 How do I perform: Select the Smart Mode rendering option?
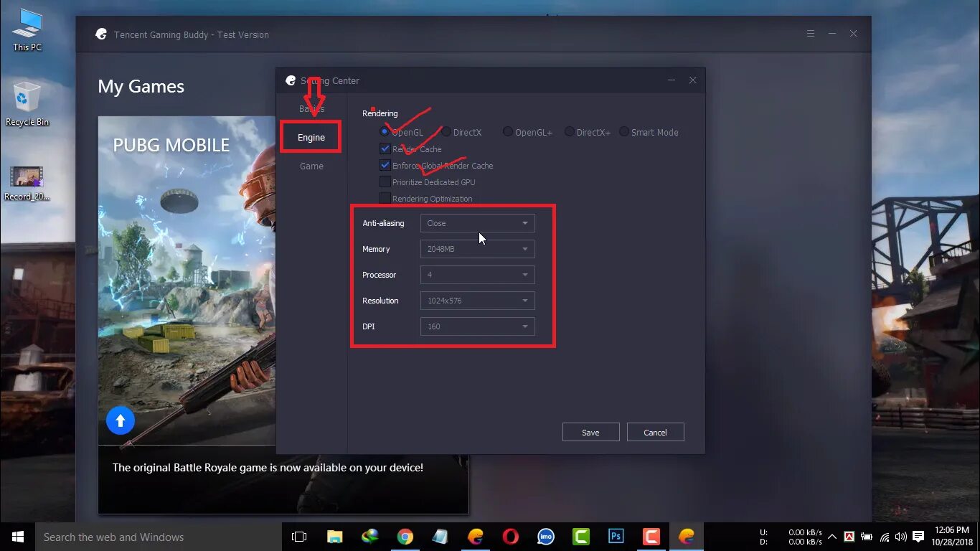click(624, 132)
